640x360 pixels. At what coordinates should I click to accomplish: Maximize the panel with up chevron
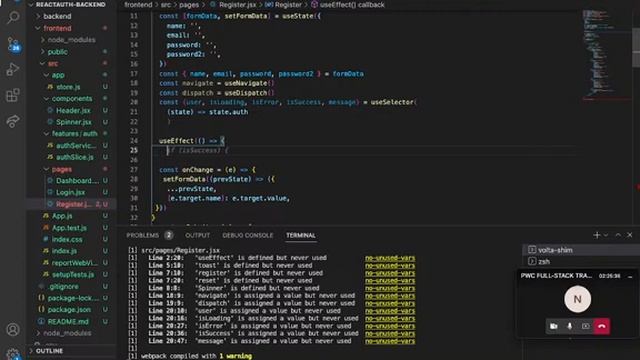tap(618, 235)
